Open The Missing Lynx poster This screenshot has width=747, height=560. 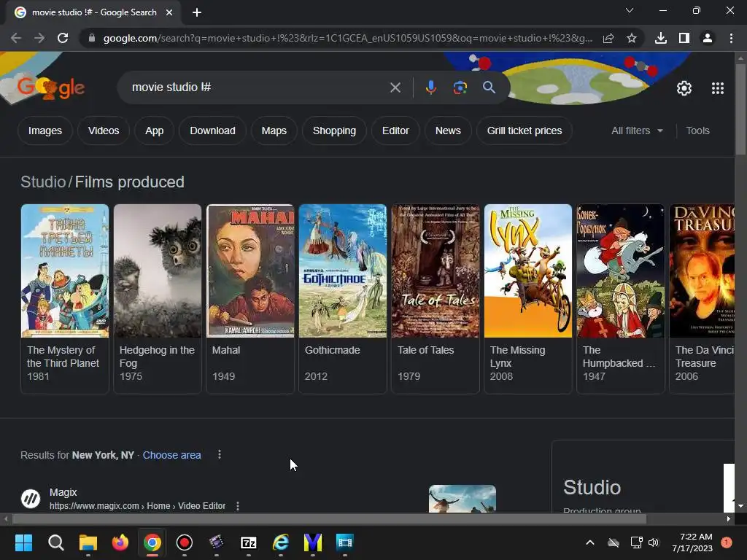528,271
